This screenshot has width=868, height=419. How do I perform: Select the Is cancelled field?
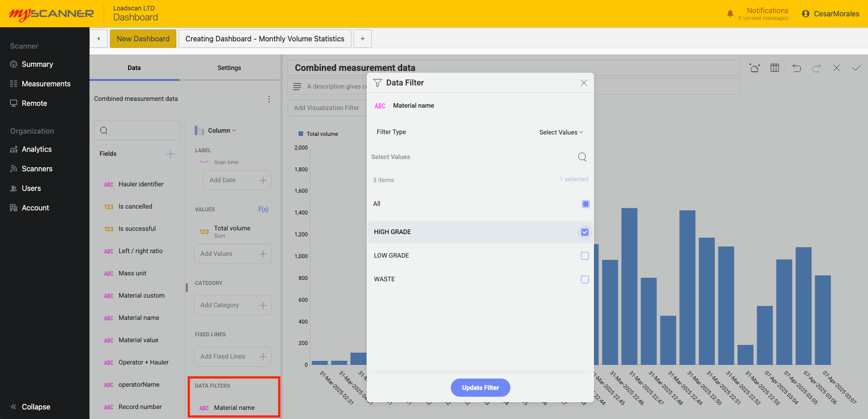[135, 206]
